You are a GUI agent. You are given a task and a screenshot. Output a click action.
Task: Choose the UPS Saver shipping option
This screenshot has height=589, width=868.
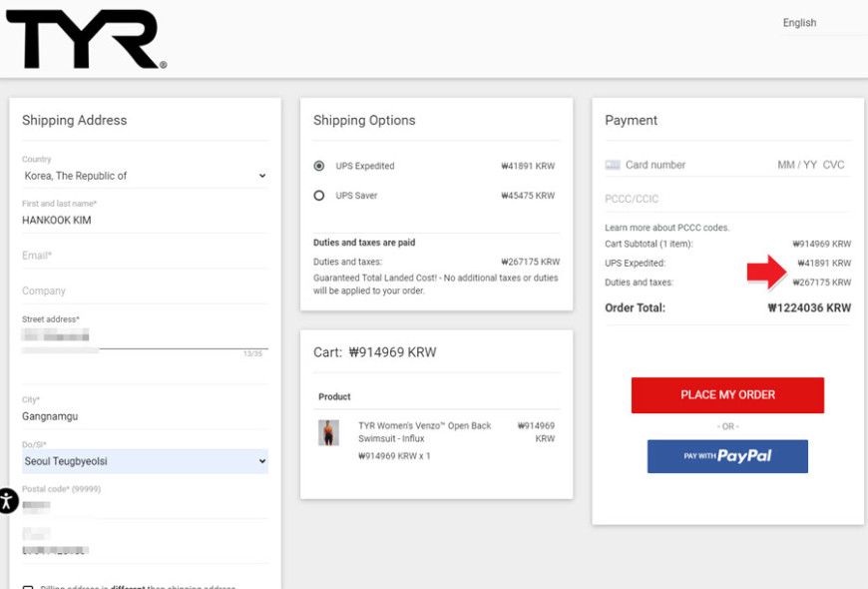point(319,196)
